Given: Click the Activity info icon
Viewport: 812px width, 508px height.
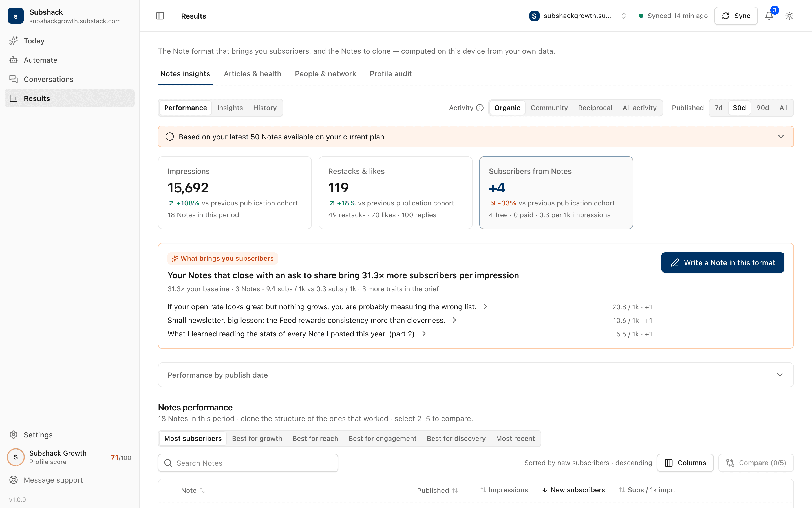Looking at the screenshot, I should pyautogui.click(x=480, y=108).
